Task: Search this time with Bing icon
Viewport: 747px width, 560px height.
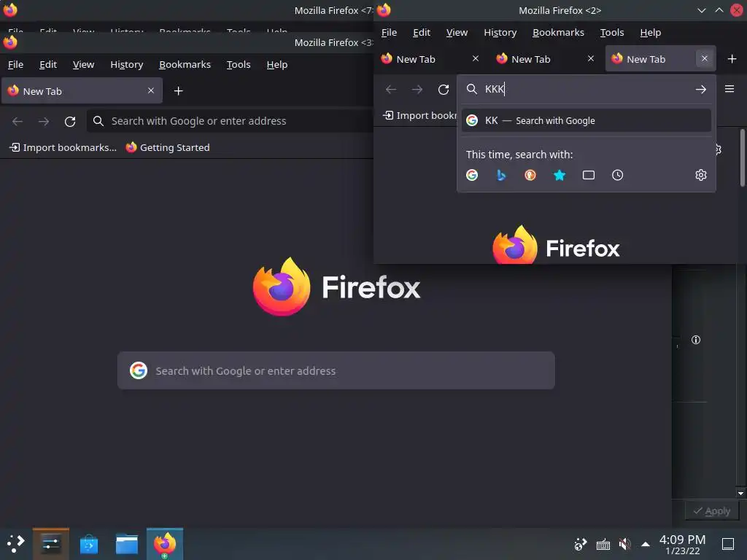Action: (x=501, y=175)
